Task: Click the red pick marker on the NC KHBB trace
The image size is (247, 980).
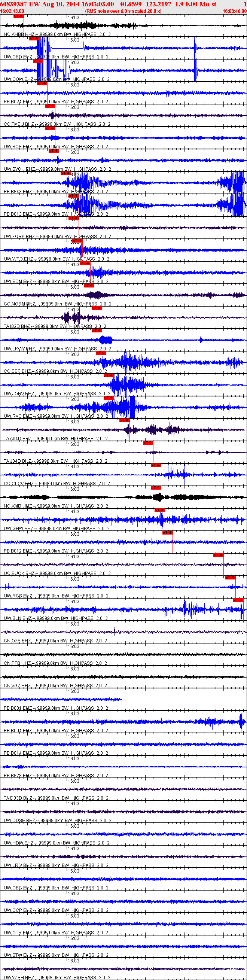Action: 18,16
